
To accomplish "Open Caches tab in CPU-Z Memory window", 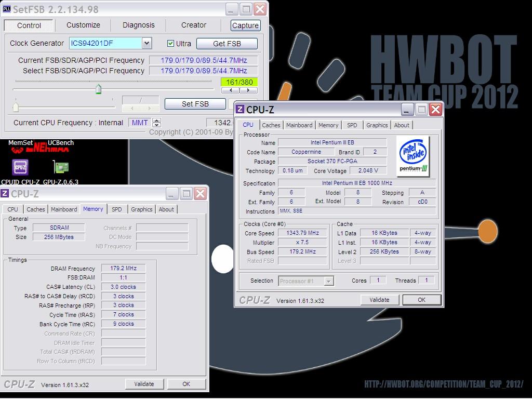I will 36,209.
